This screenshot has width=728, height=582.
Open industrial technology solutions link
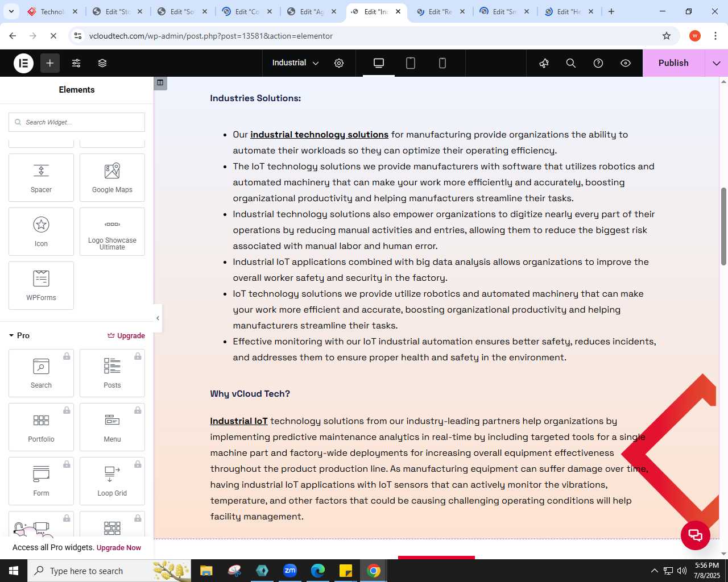coord(319,135)
